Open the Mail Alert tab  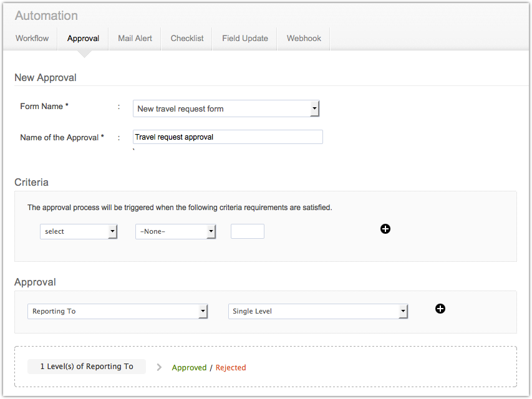tap(135, 38)
